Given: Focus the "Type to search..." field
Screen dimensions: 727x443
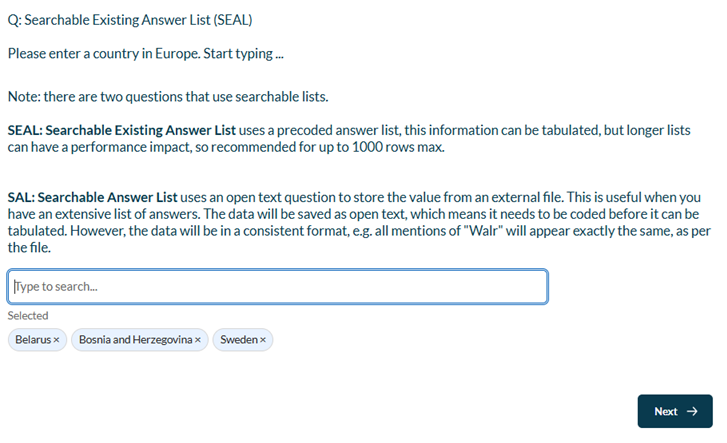Looking at the screenshot, I should [278, 287].
